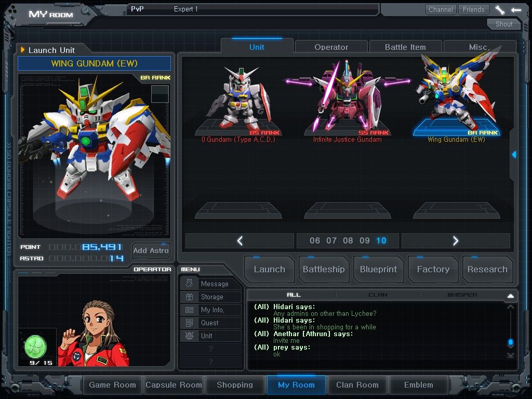This screenshot has height=399, width=532.
Task: Click the Quest document icon
Action: 189,323
